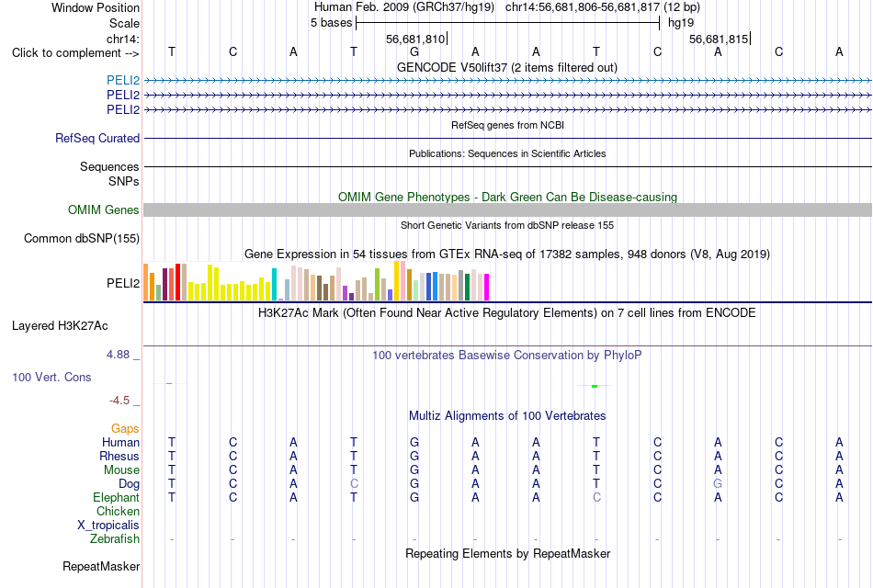This screenshot has width=873, height=588.
Task: Select the "X_tropicalis" species label
Action: [x=108, y=526]
